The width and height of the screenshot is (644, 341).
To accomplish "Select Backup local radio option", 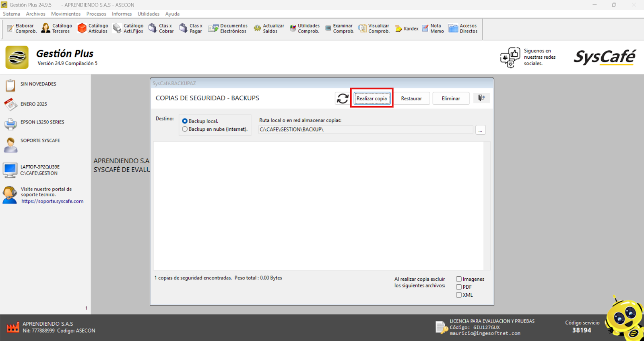I will point(185,121).
